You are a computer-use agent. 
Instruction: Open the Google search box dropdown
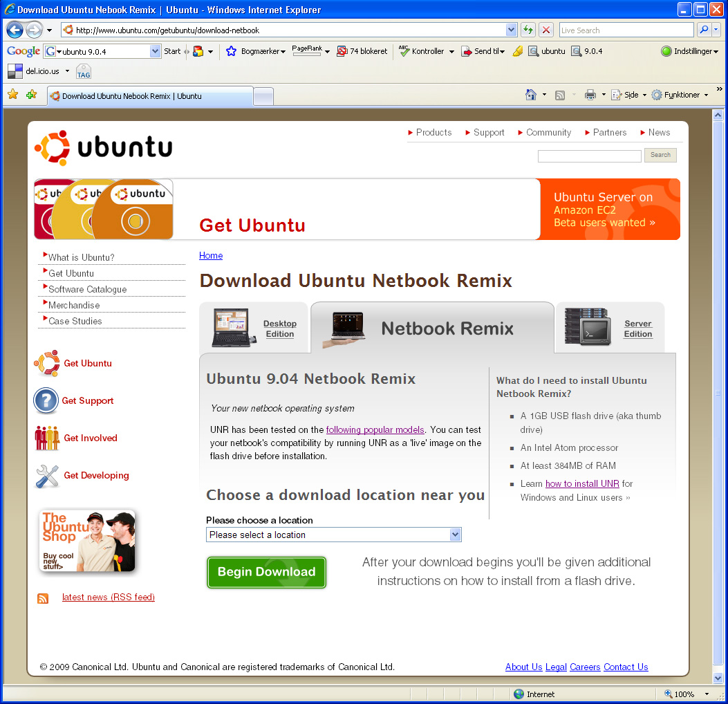coord(155,51)
